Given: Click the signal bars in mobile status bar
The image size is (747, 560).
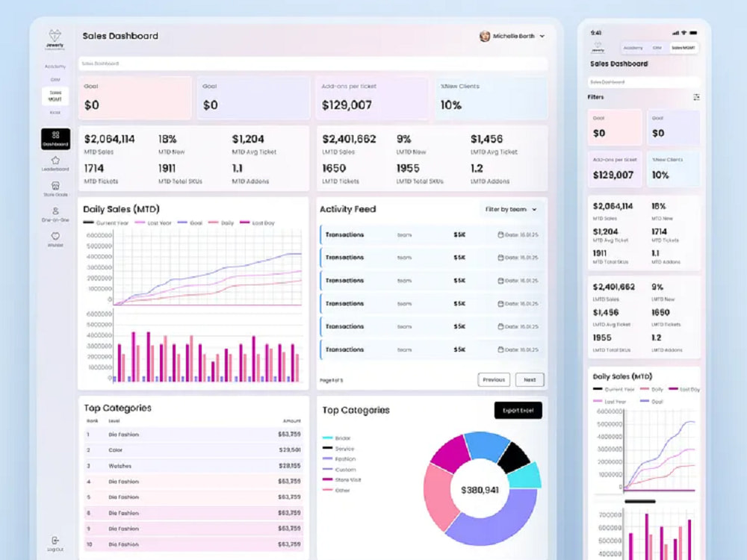Looking at the screenshot, I should pyautogui.click(x=675, y=33).
